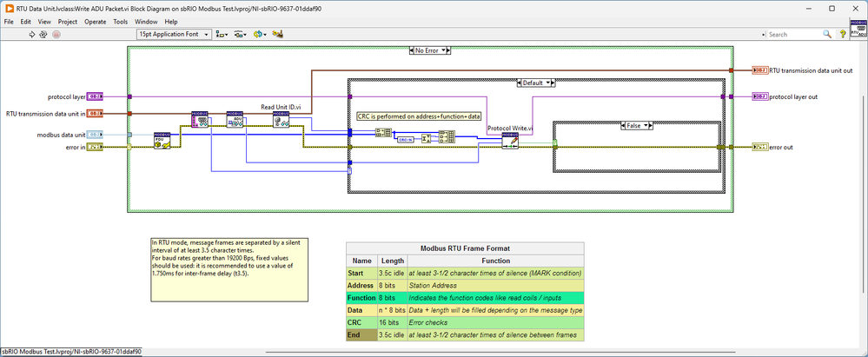
Task: Step to next case after False
Action: point(652,125)
